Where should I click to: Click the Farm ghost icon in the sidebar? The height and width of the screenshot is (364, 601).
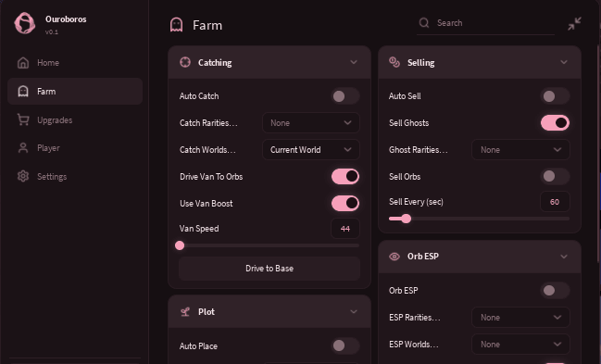(23, 92)
